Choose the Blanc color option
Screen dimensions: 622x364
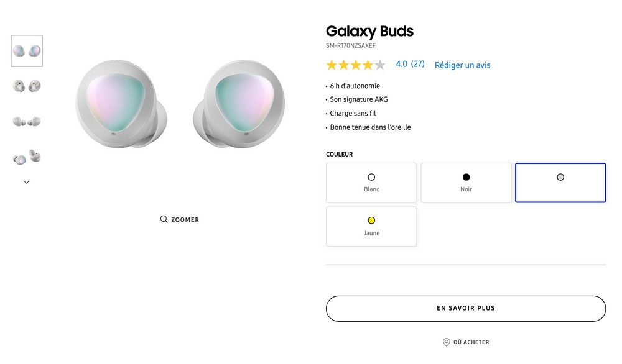click(371, 183)
